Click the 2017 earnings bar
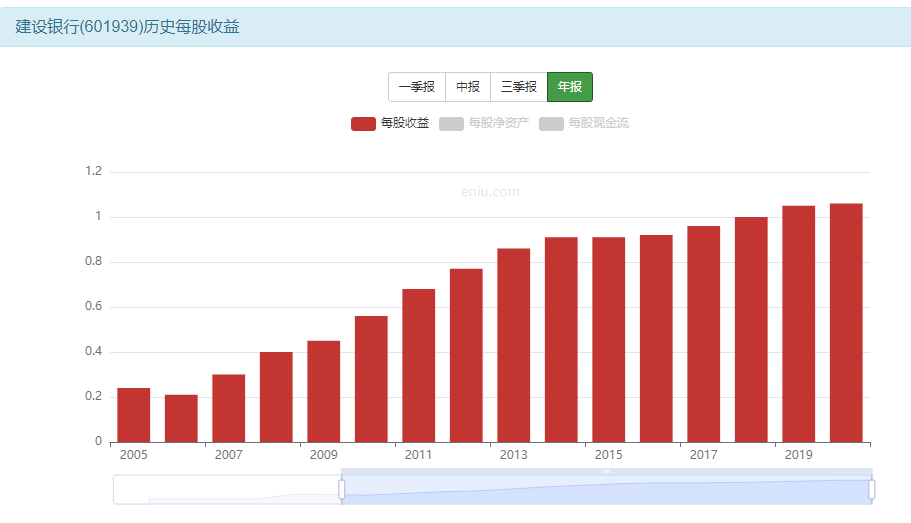The width and height of the screenshot is (911, 523). point(704,334)
